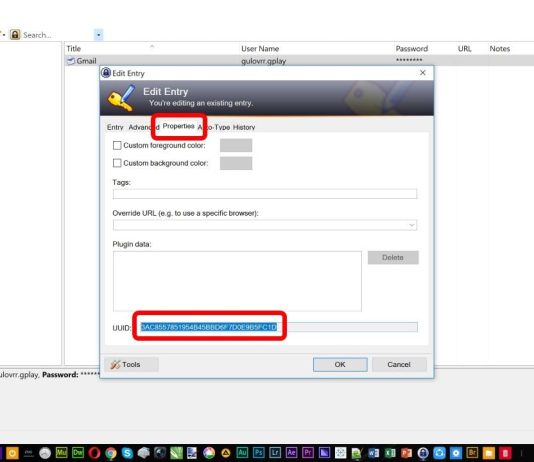Open Adobe Premiere Pro taskbar icon

point(308,452)
